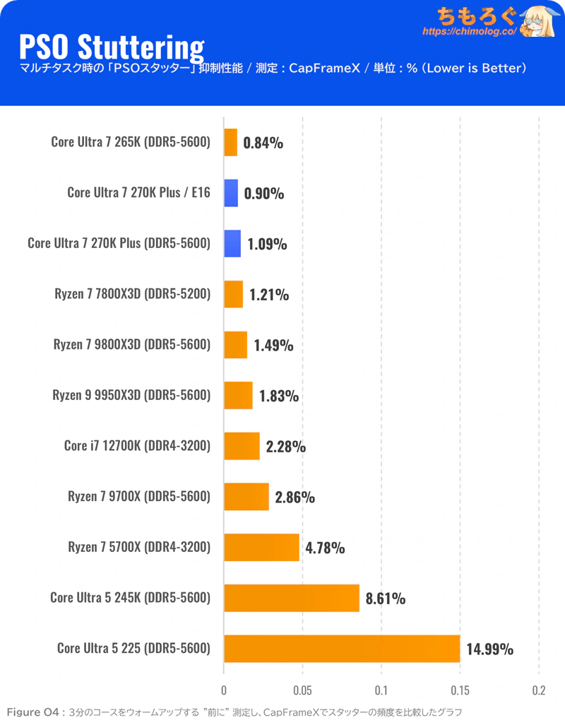Screen dimensions: 565x728
Task: Click the 14.99% value label
Action: point(489,649)
